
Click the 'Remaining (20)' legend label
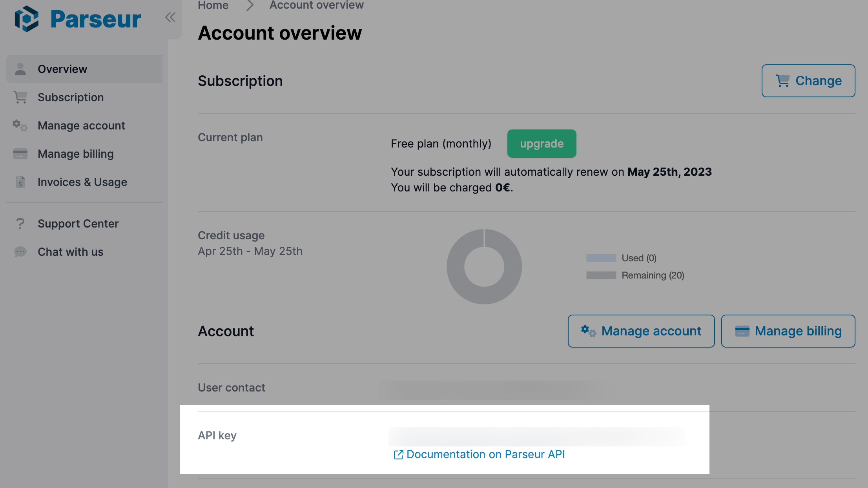pos(653,275)
